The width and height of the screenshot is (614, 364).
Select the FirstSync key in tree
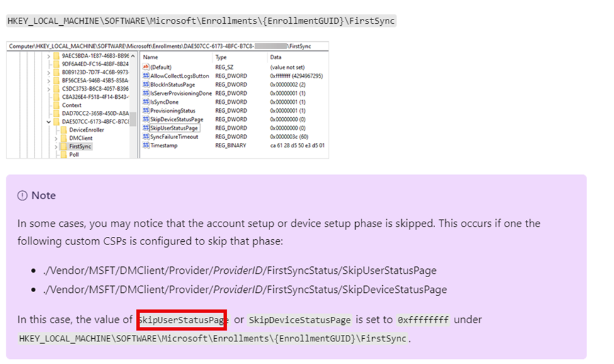pyautogui.click(x=80, y=146)
